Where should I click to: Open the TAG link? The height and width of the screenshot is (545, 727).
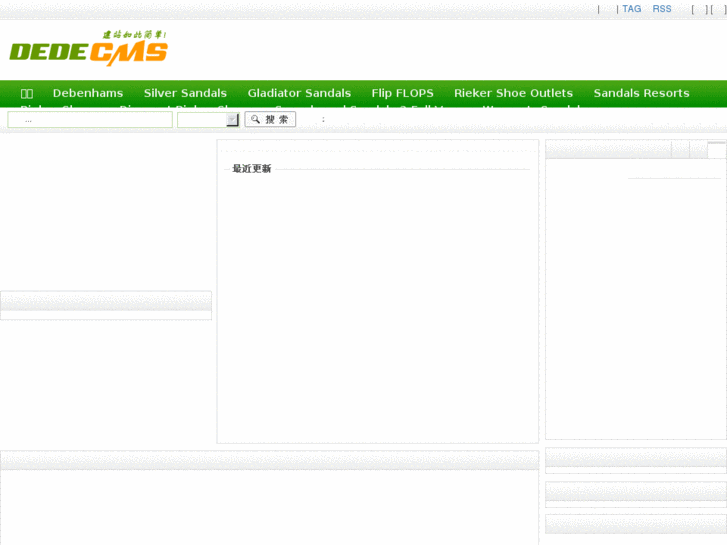(631, 9)
